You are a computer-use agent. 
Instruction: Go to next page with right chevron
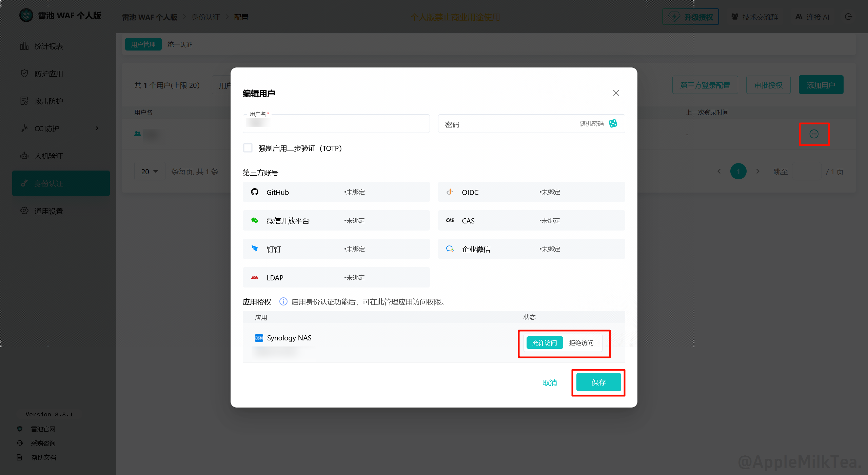[758, 172]
